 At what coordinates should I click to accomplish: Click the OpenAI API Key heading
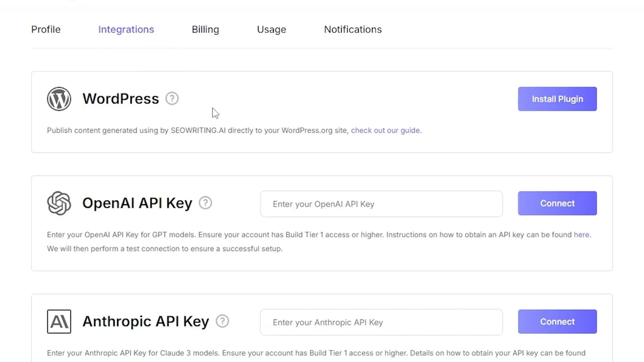[137, 203]
